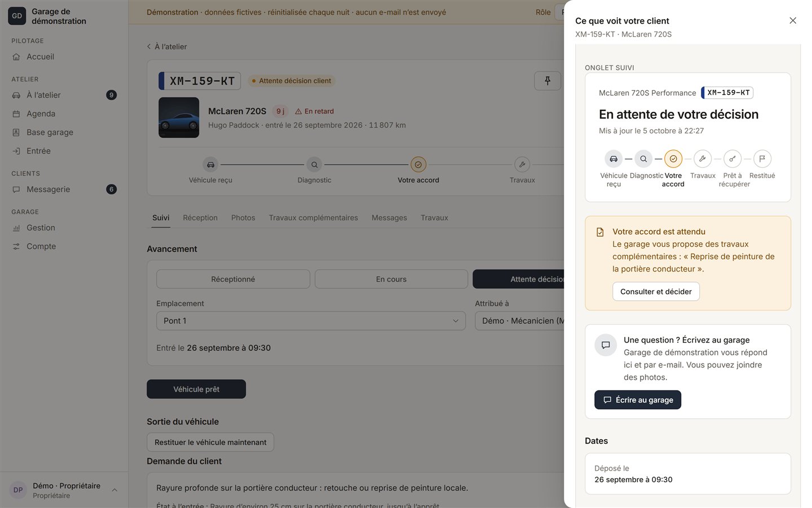
Task: Click the 9 badge next to À l'atelier
Action: (x=112, y=95)
